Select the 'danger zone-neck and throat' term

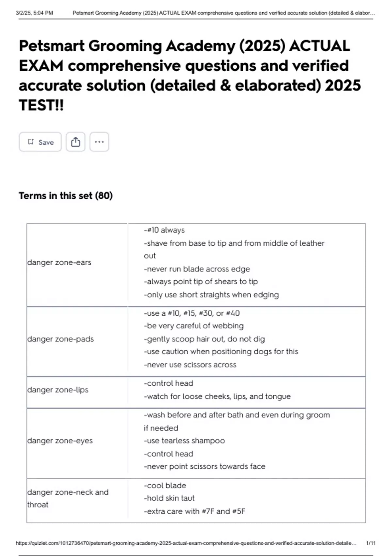click(x=68, y=498)
